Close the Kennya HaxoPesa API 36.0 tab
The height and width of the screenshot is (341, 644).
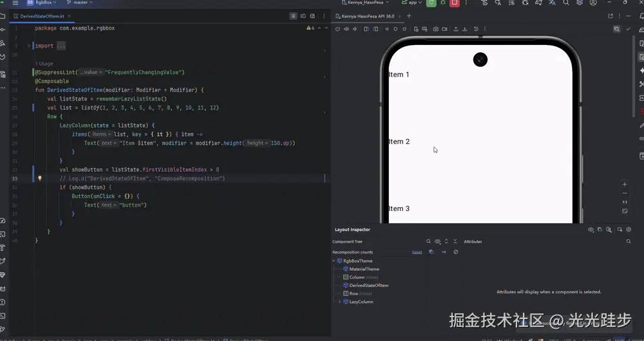[399, 17]
